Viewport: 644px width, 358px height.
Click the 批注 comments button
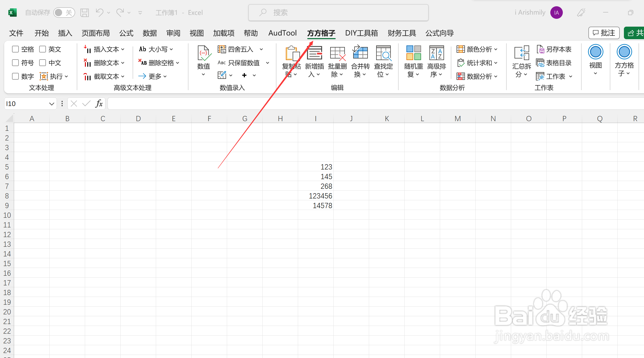tap(604, 33)
